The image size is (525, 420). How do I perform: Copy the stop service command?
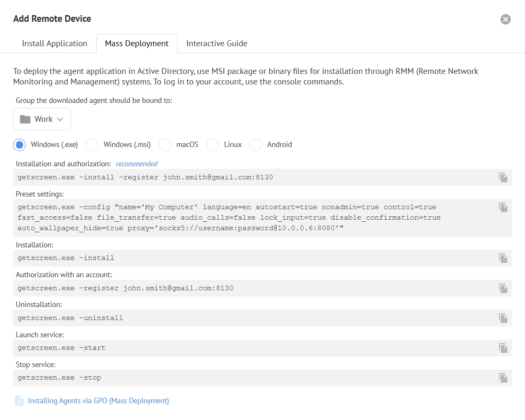pyautogui.click(x=503, y=378)
